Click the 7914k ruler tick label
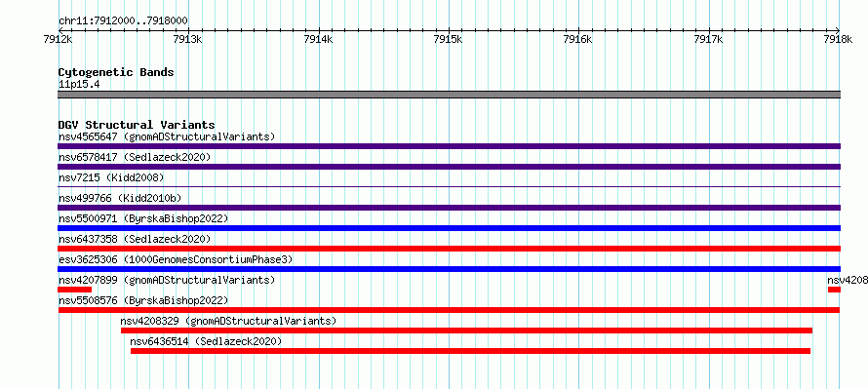 pyautogui.click(x=319, y=39)
